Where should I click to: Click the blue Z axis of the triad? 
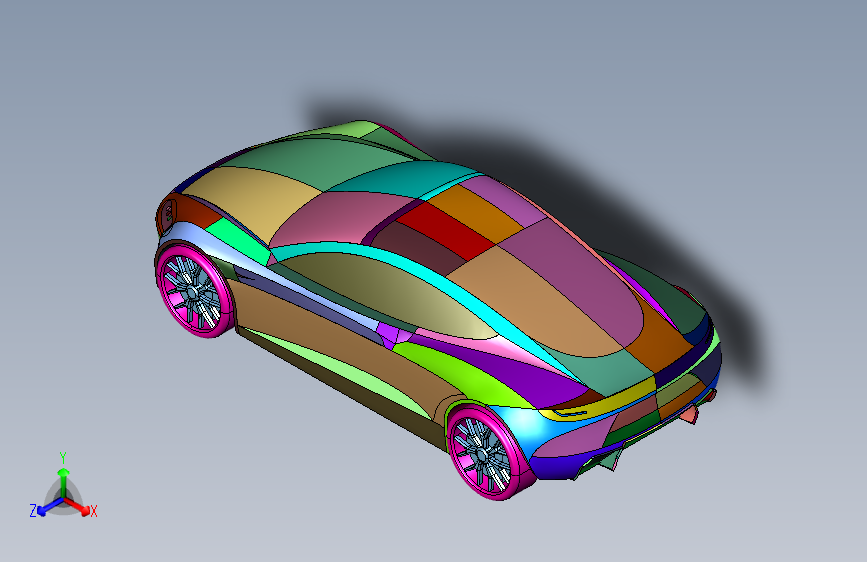(x=50, y=506)
